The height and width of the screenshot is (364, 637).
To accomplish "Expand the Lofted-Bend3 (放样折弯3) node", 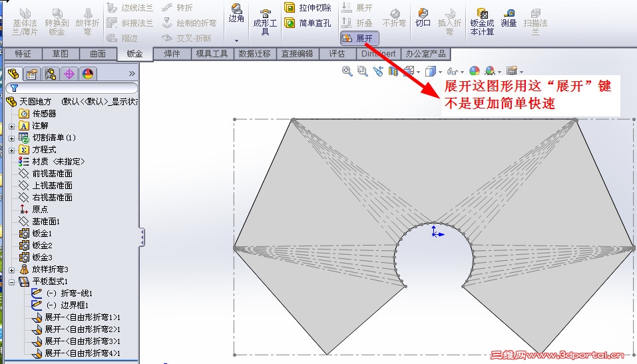I will (x=12, y=270).
